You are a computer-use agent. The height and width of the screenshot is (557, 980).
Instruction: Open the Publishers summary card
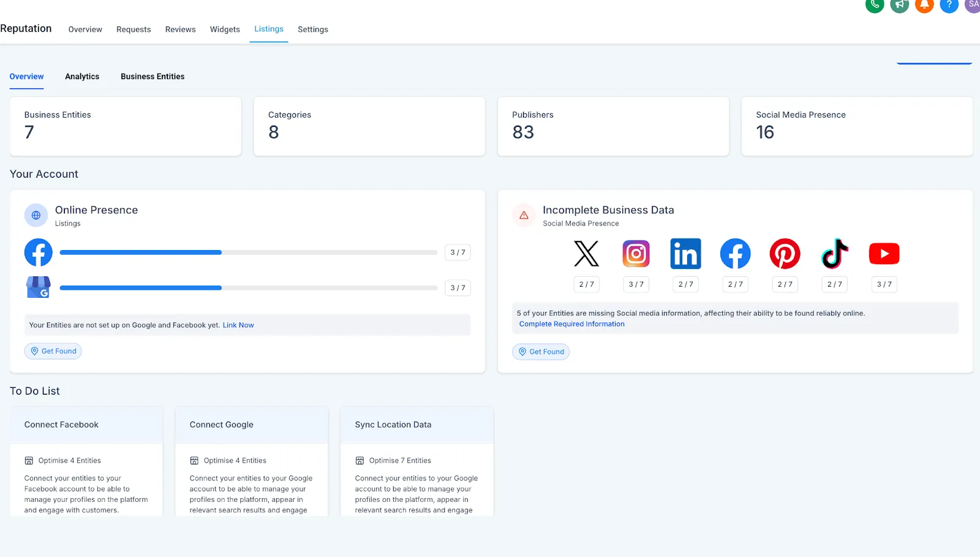click(x=613, y=126)
